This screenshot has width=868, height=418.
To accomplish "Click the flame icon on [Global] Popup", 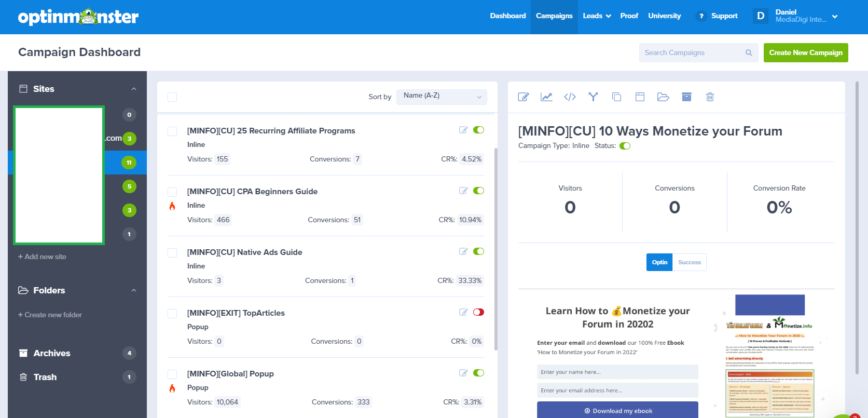I will pyautogui.click(x=172, y=388).
